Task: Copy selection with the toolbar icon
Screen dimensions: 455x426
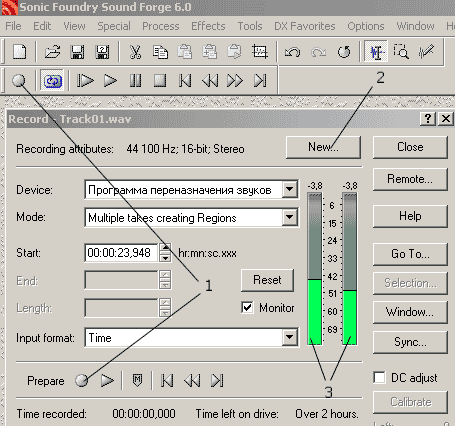Action: point(160,52)
